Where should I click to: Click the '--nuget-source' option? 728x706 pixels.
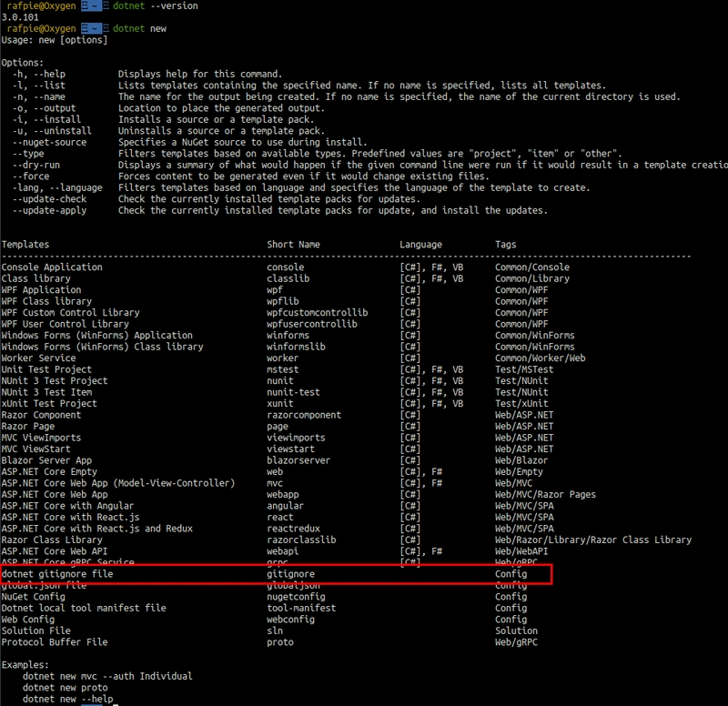click(50, 143)
